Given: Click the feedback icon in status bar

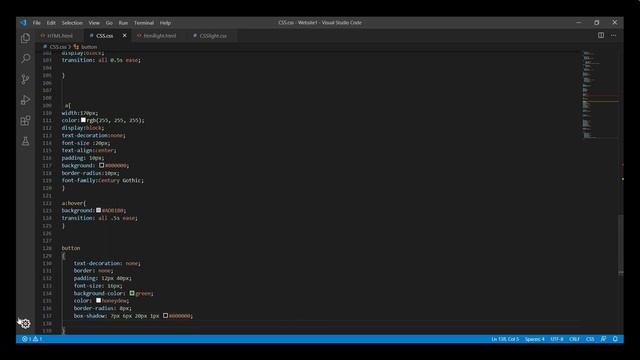Looking at the screenshot, I should tap(603, 339).
